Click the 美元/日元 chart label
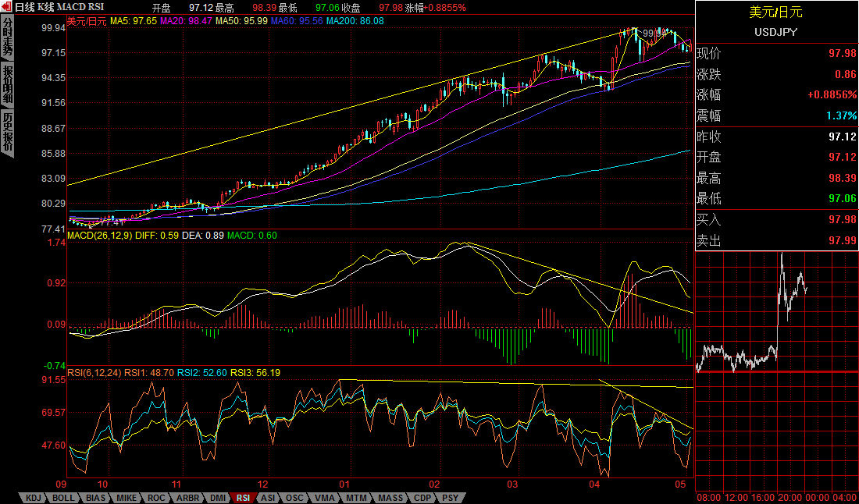Viewport: 859px width, 504px height. tap(87, 21)
